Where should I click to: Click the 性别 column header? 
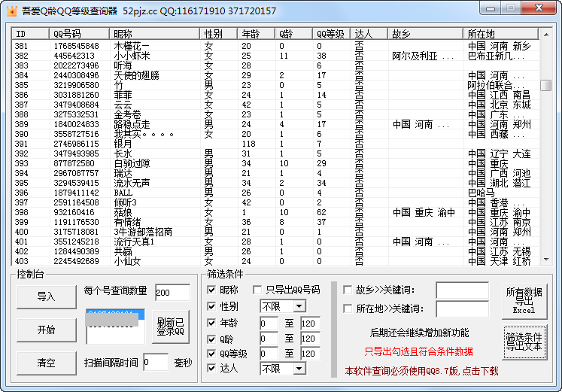[219, 34]
